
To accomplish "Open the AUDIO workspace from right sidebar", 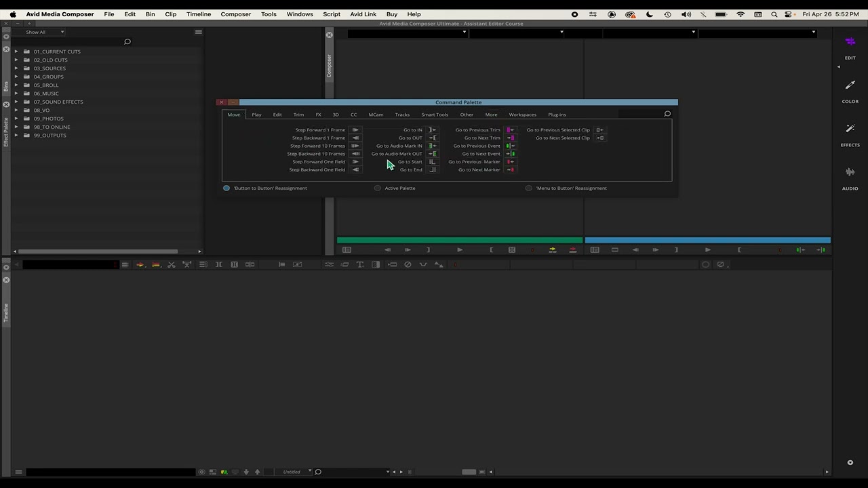I will 850,178.
